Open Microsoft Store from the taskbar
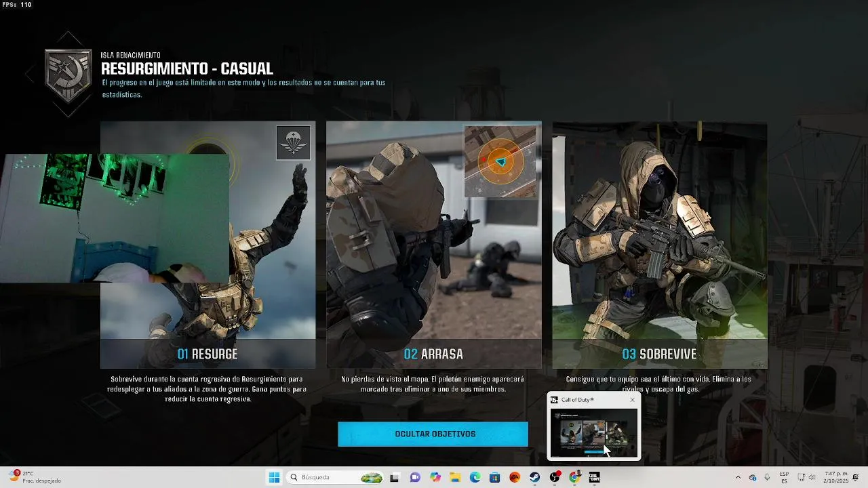This screenshot has height=488, width=868. pos(494,477)
